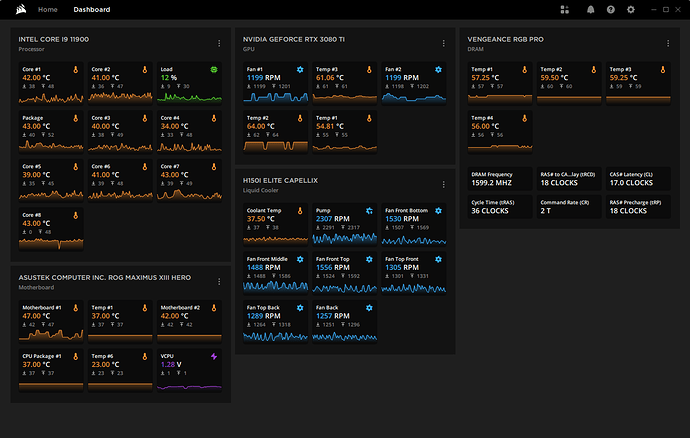
Task: Click the CPU Load chip icon
Action: pos(214,70)
